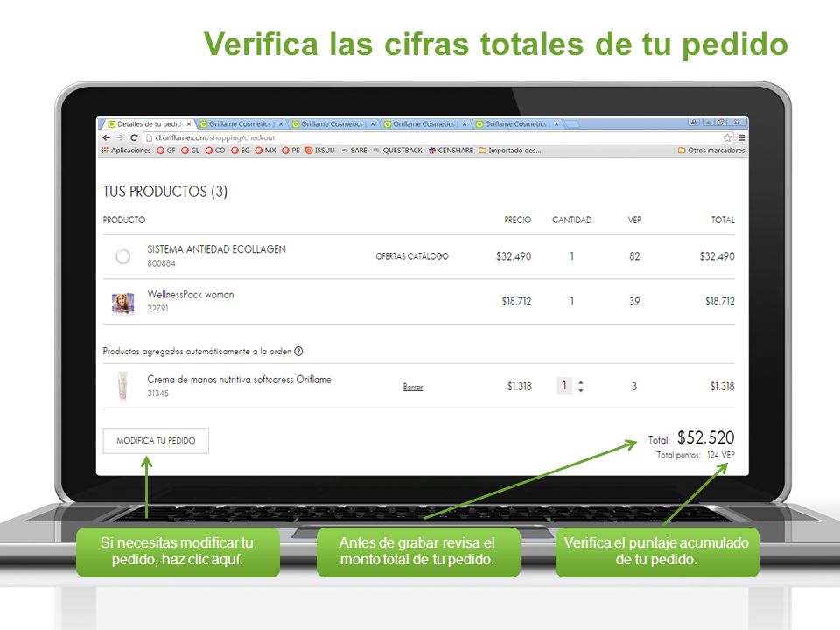Click the Borrar link
840x630 pixels.
pos(413,387)
